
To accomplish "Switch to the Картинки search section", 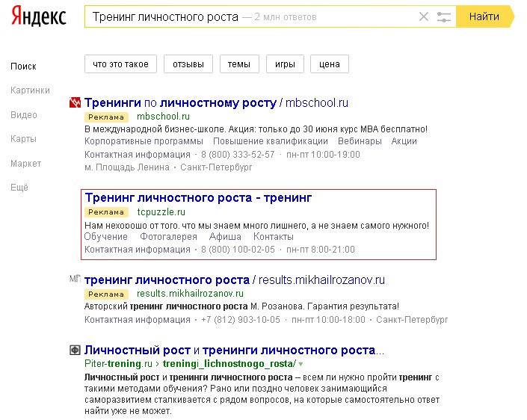I will click(x=30, y=90).
